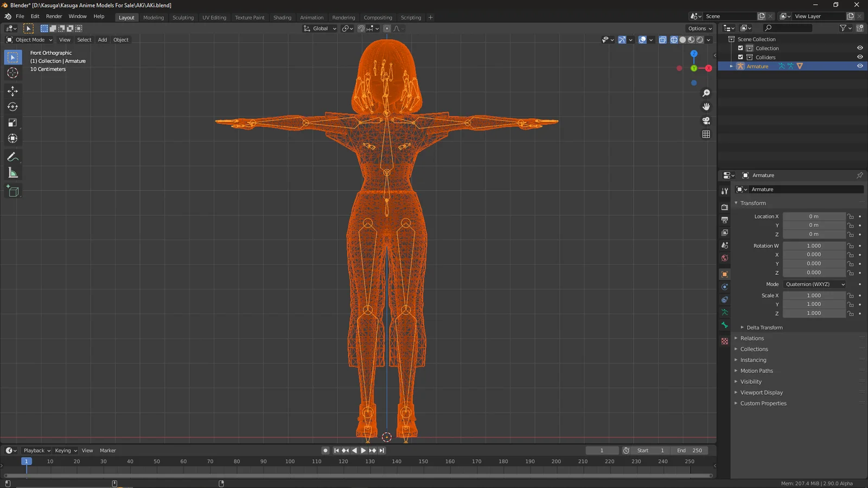Open the Options dropdown in the viewport
This screenshot has width=868, height=488.
coord(699,28)
